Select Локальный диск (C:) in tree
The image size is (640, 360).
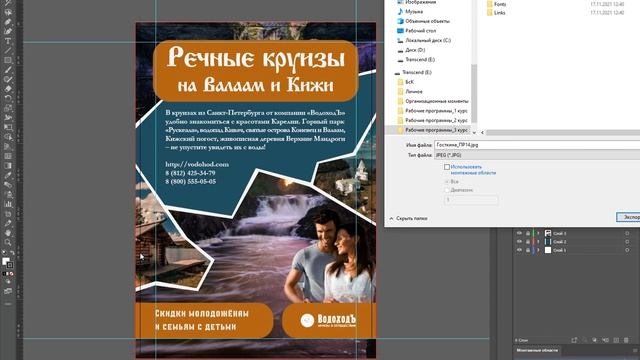coord(424,40)
